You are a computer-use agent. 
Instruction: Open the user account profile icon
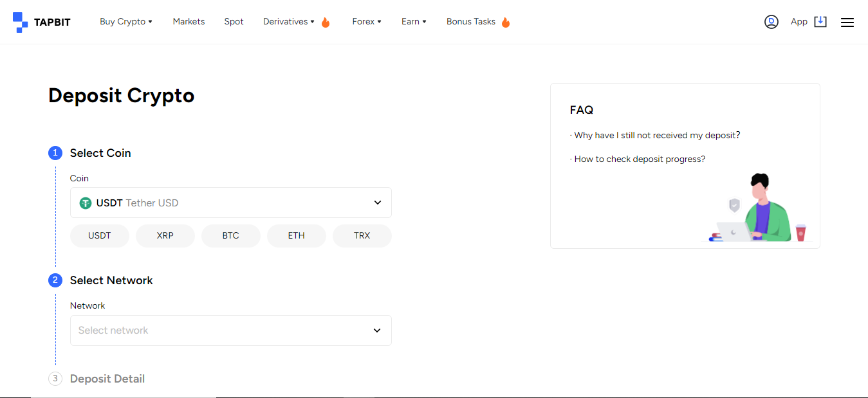(x=771, y=22)
